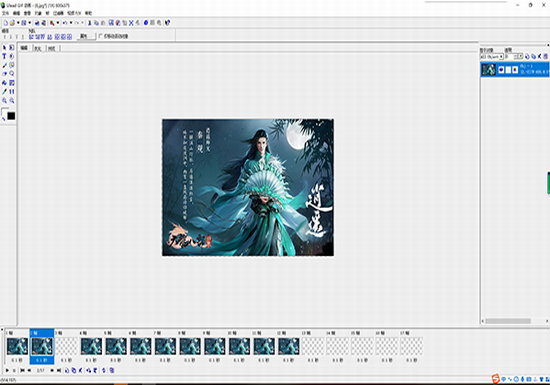Toggle eye visibility on selected object

click(x=501, y=70)
